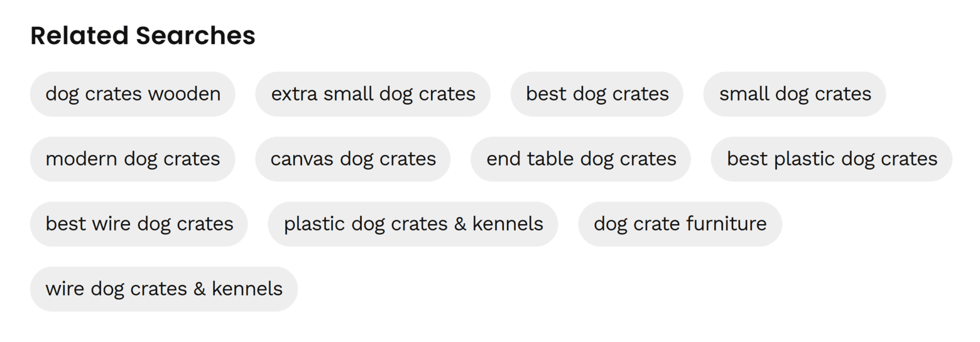The width and height of the screenshot is (980, 342).
Task: Open 'best plastic dog crates' link
Action: [831, 159]
